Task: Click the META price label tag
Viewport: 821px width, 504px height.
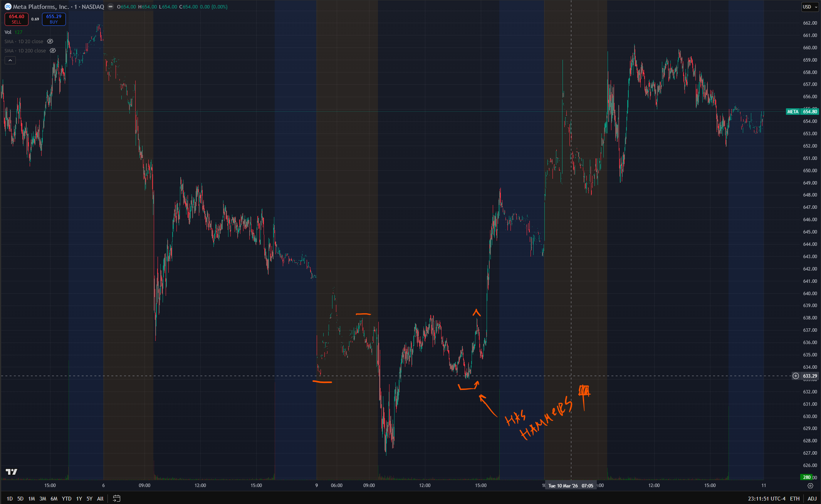Action: [x=792, y=112]
